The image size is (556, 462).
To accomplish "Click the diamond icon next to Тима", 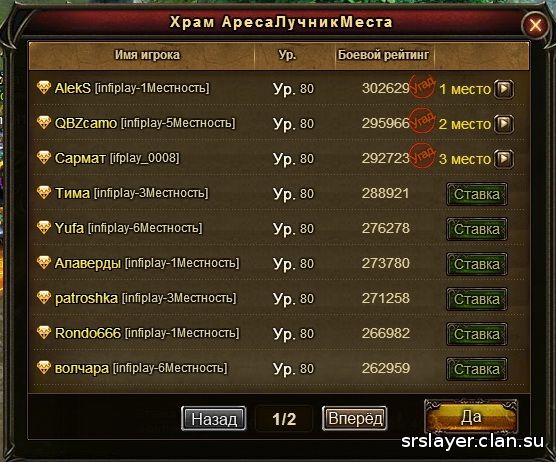I will coord(44,192).
